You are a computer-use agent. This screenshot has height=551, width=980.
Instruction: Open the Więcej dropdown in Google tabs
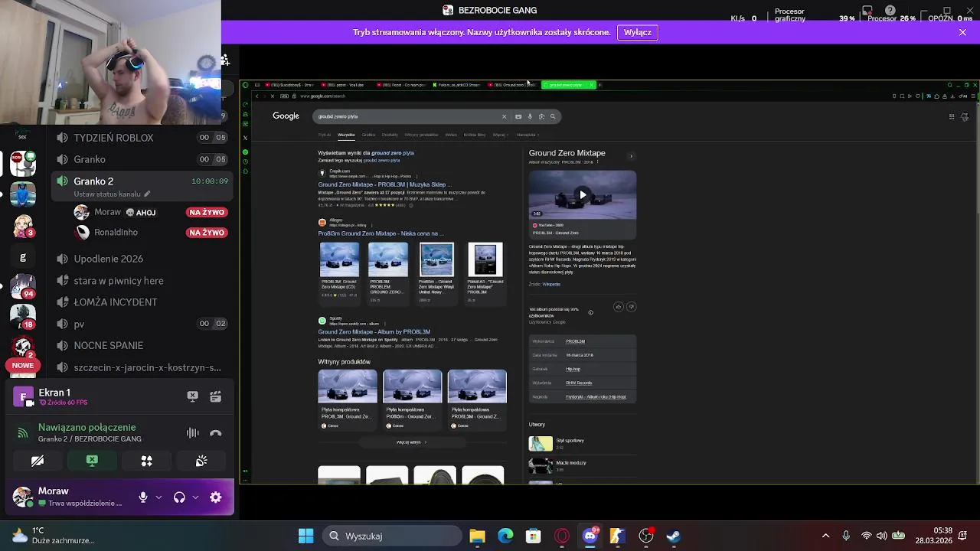click(x=500, y=135)
